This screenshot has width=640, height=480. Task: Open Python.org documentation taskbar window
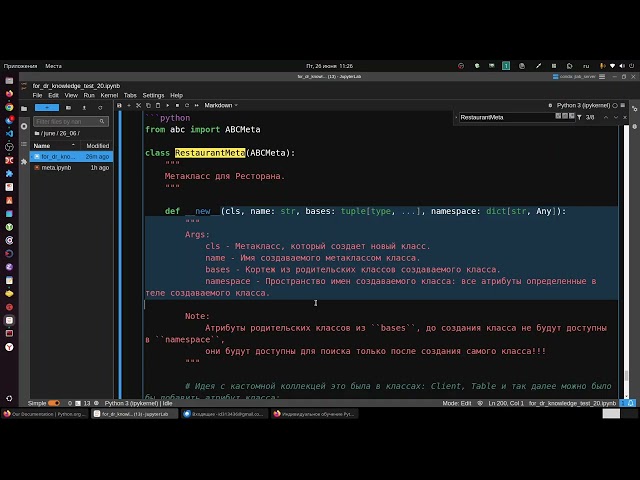pyautogui.click(x=44, y=414)
